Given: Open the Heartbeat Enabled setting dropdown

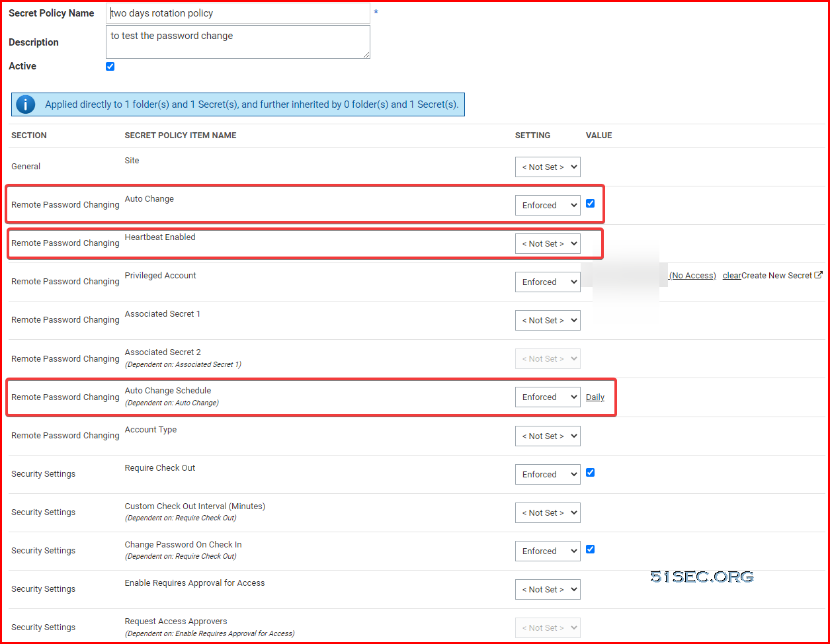Looking at the screenshot, I should click(x=548, y=244).
